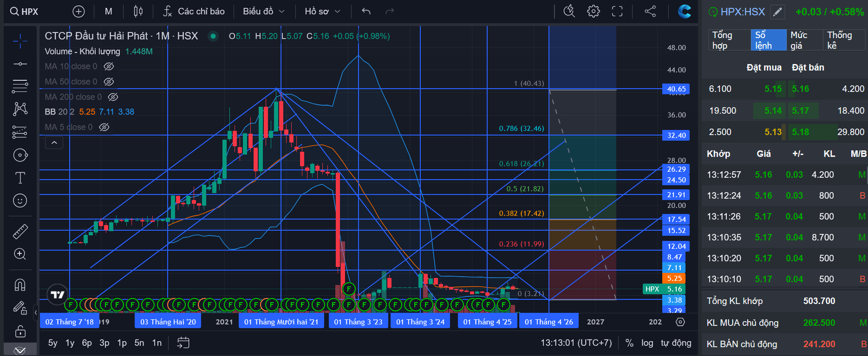Show the MA 200 close indicator
Screen dimensions: 868x356
(x=113, y=97)
